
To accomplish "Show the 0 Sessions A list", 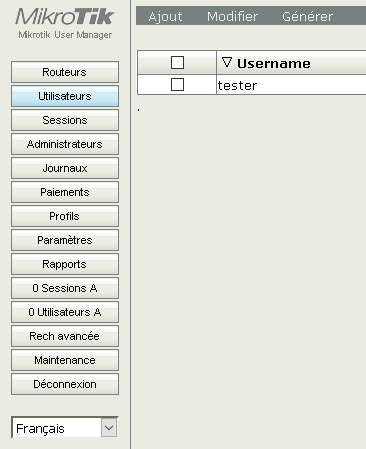I will 65,288.
